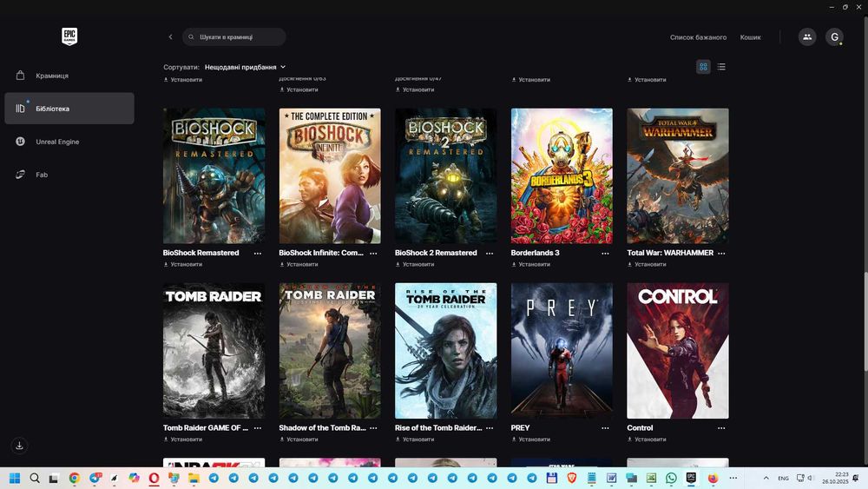Open Excel from taskbar
Image resolution: width=868 pixels, height=489 pixels.
pyautogui.click(x=651, y=478)
